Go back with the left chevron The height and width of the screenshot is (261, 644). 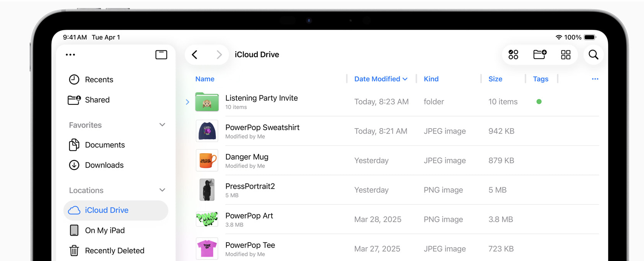pos(195,55)
